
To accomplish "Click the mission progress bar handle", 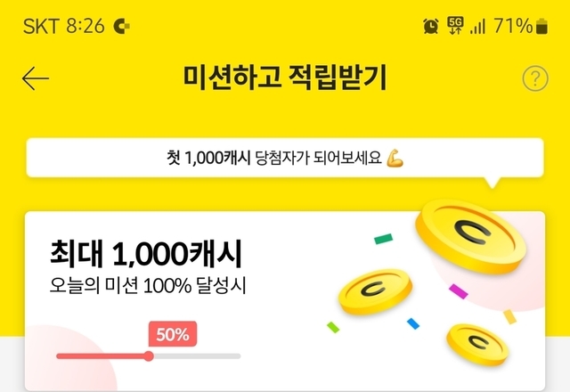I will [x=149, y=355].
